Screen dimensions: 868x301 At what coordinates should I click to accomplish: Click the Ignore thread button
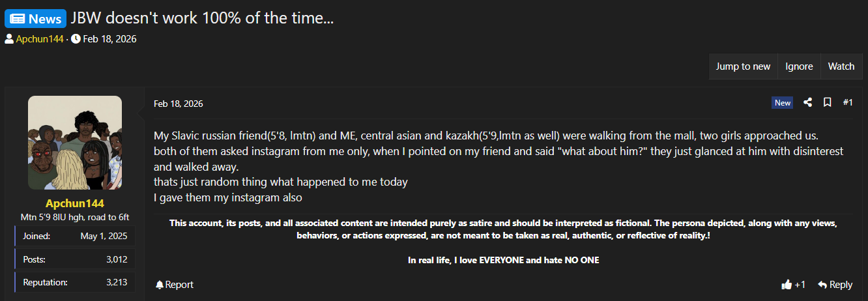click(x=799, y=66)
